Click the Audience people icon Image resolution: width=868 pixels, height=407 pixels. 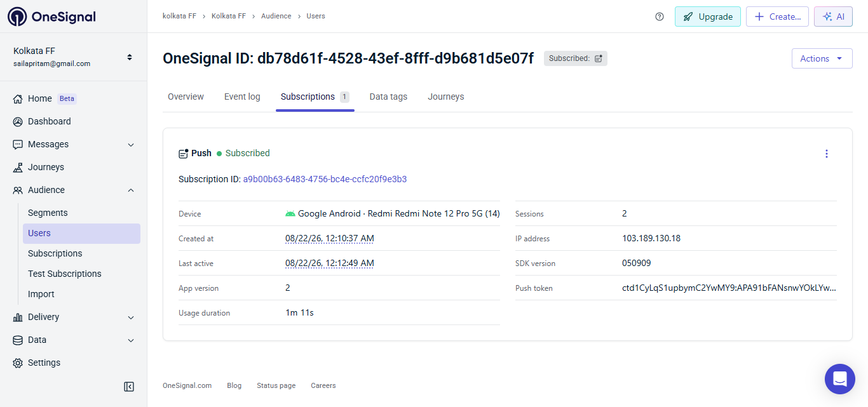pyautogui.click(x=18, y=190)
